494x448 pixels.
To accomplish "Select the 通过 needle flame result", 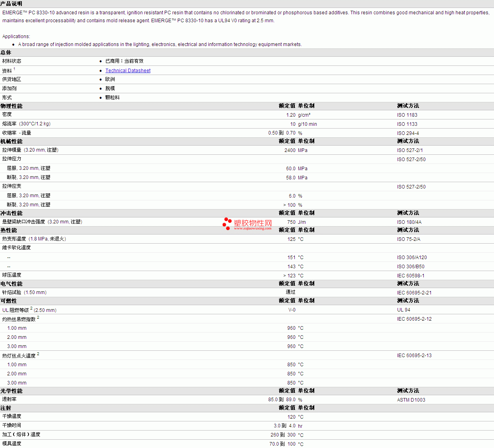I will point(291,292).
